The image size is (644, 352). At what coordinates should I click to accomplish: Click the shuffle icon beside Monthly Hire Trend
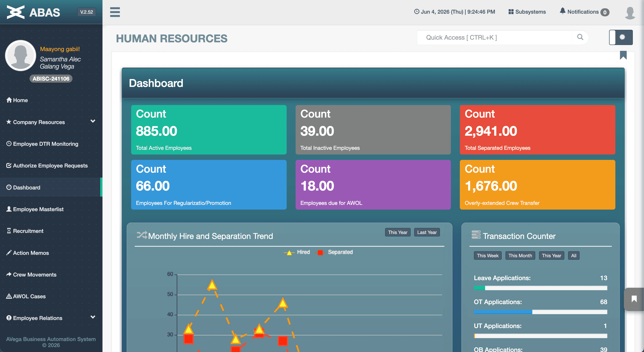(x=142, y=235)
